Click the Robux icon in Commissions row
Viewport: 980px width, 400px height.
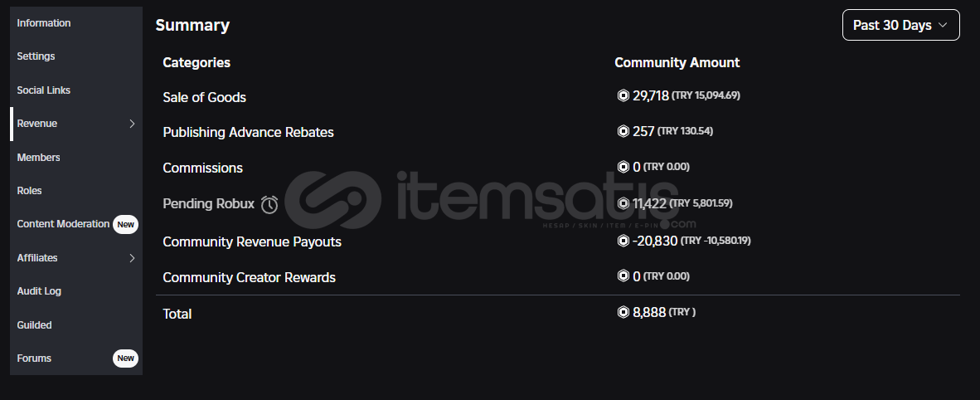(x=623, y=167)
